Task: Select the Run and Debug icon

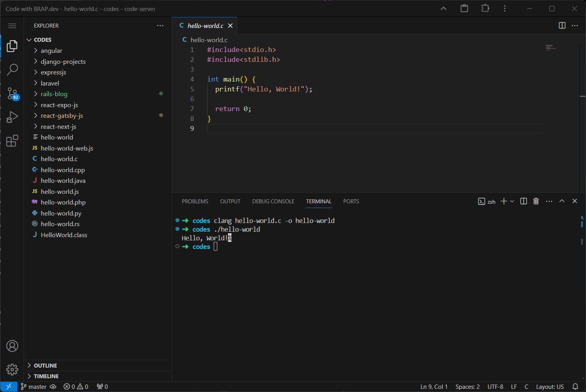Action: [x=12, y=117]
